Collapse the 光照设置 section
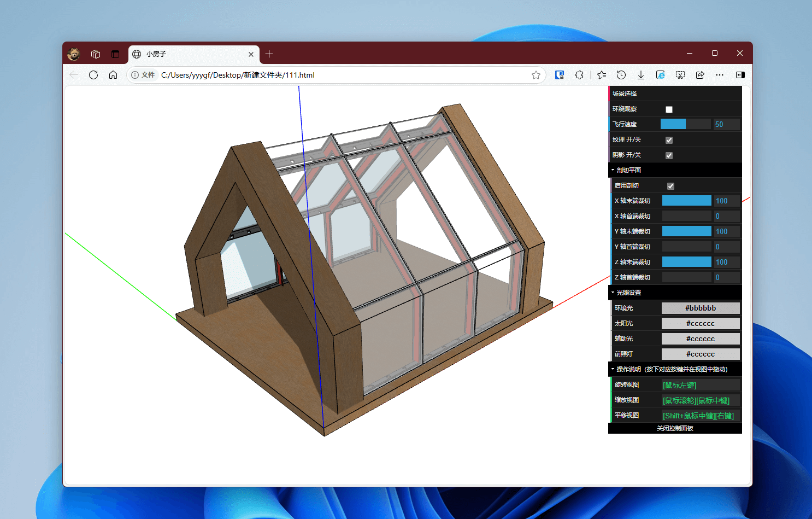812x519 pixels. pyautogui.click(x=628, y=293)
